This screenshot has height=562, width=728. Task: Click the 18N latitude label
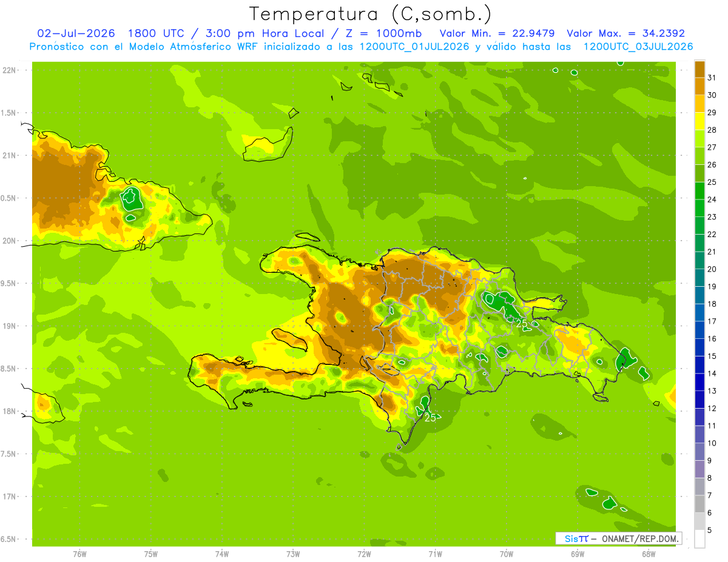(x=9, y=411)
